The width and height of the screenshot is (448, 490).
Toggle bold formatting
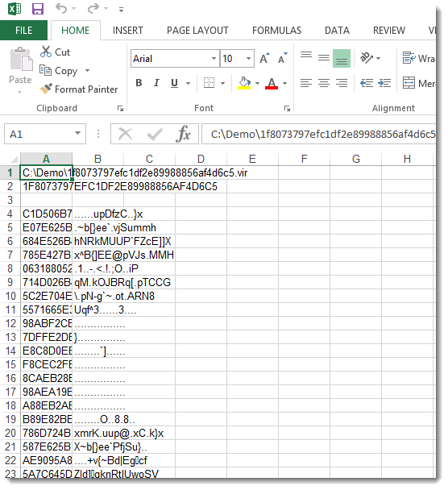(x=139, y=83)
